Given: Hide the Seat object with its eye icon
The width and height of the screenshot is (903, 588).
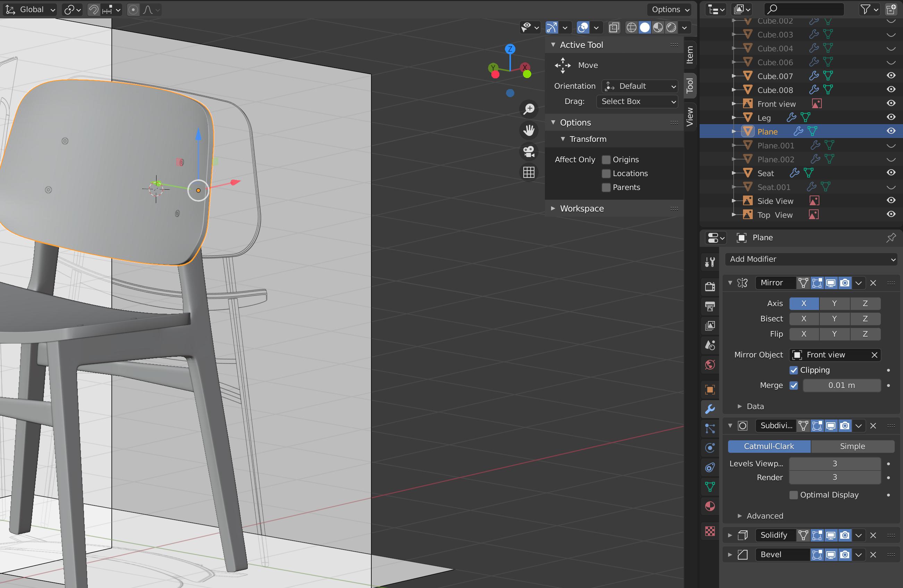Looking at the screenshot, I should (x=891, y=173).
